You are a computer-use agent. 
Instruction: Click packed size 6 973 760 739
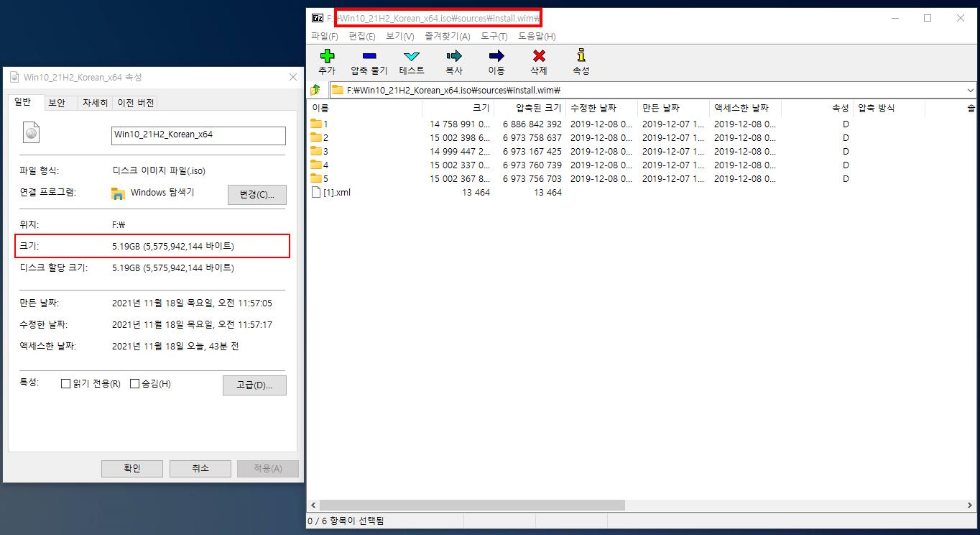tap(532, 165)
